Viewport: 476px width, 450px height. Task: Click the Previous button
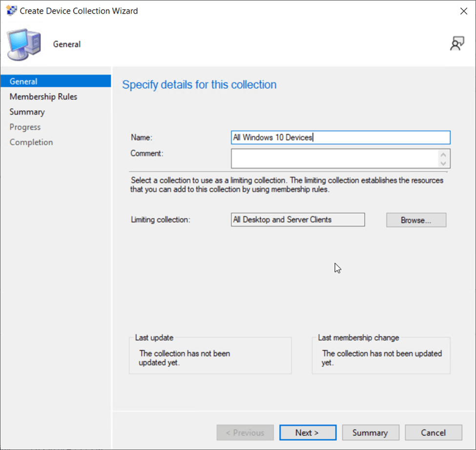tap(246, 432)
